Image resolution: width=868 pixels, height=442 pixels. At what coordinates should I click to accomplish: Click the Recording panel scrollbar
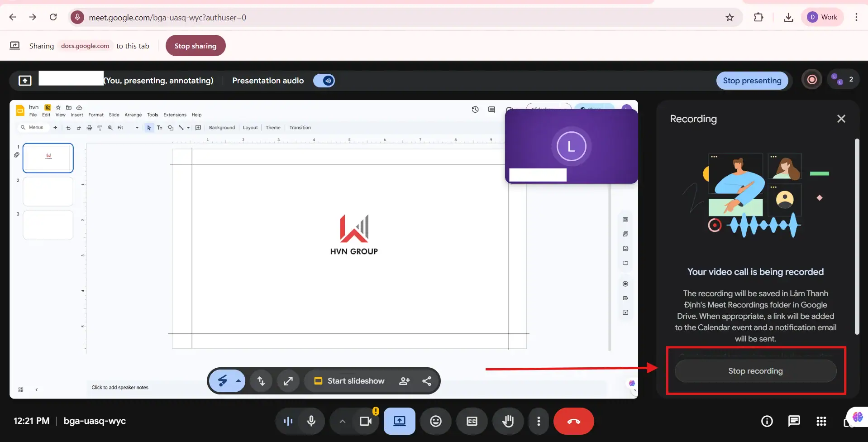(x=856, y=236)
